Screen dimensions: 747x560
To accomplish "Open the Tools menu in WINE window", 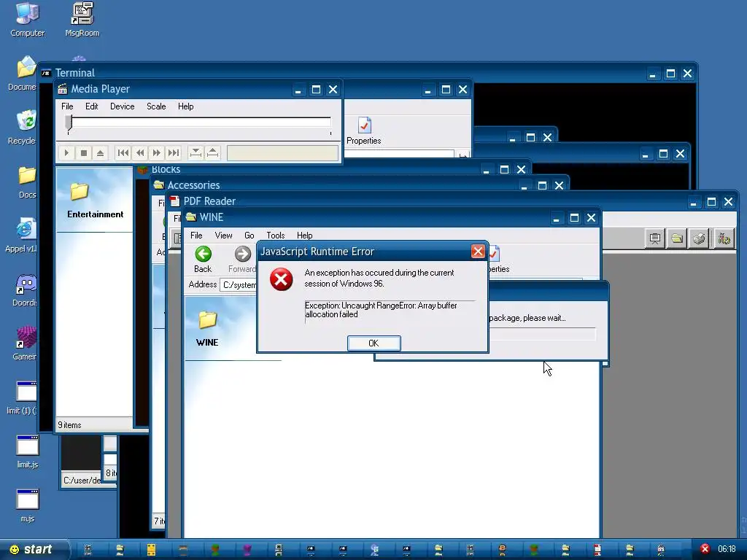I will coord(275,236).
